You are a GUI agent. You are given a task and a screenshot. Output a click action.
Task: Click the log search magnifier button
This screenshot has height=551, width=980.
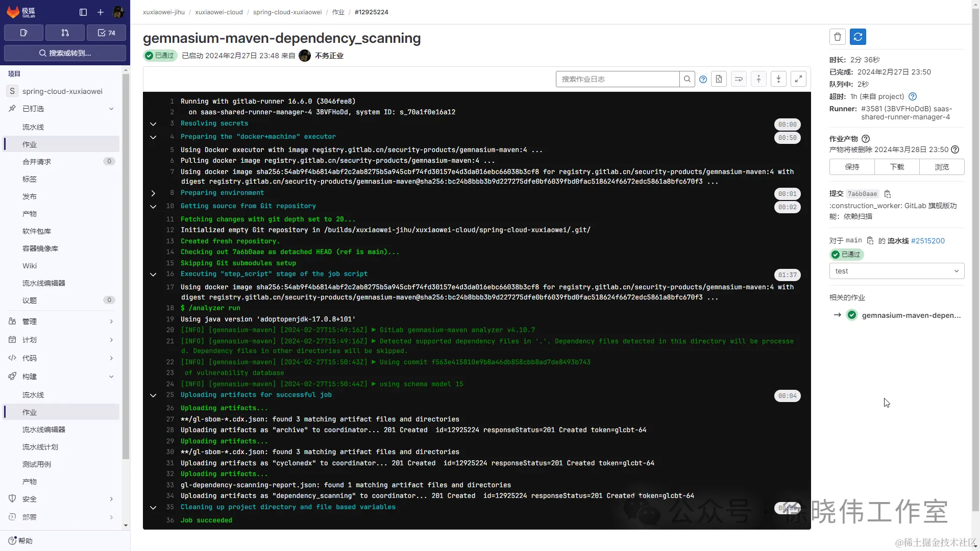687,79
